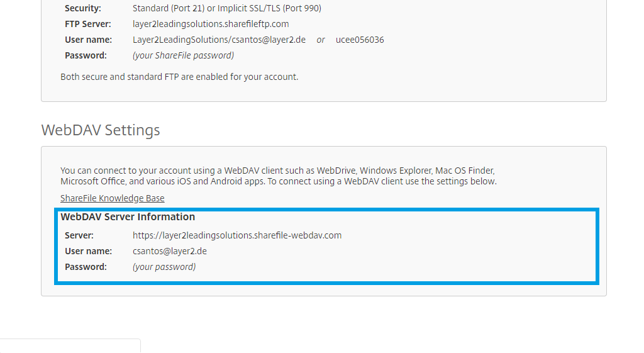Click the white panel at bottom-left corner
The height and width of the screenshot is (353, 644).
tap(69, 346)
